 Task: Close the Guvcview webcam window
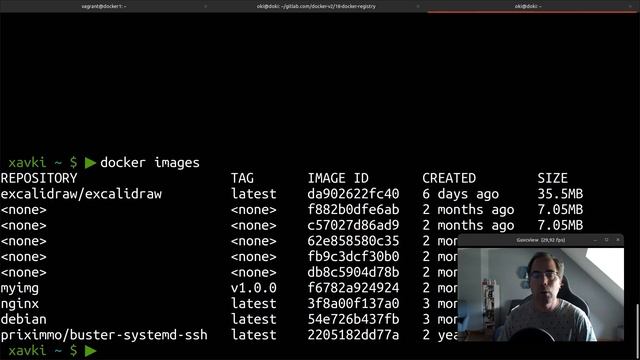click(x=618, y=240)
